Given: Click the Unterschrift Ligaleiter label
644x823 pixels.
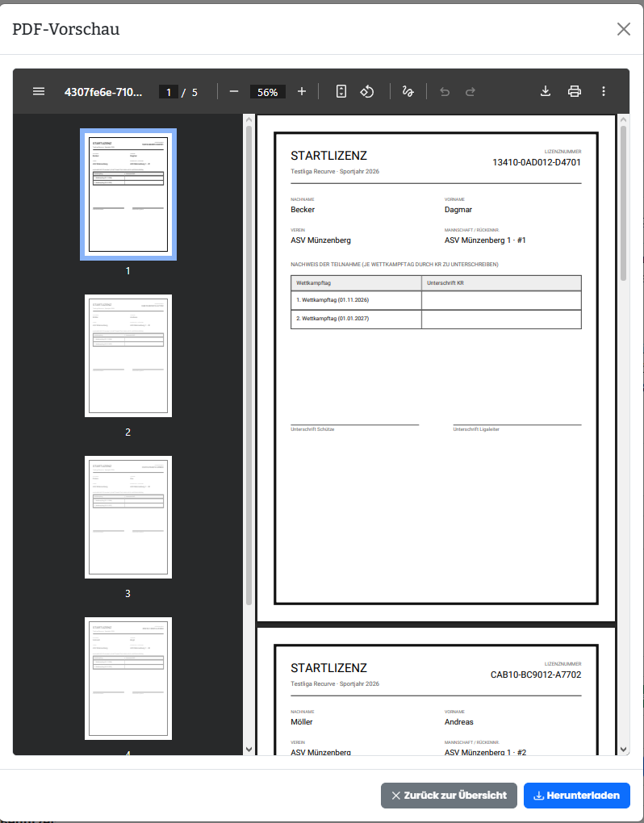Looking at the screenshot, I should (x=476, y=429).
